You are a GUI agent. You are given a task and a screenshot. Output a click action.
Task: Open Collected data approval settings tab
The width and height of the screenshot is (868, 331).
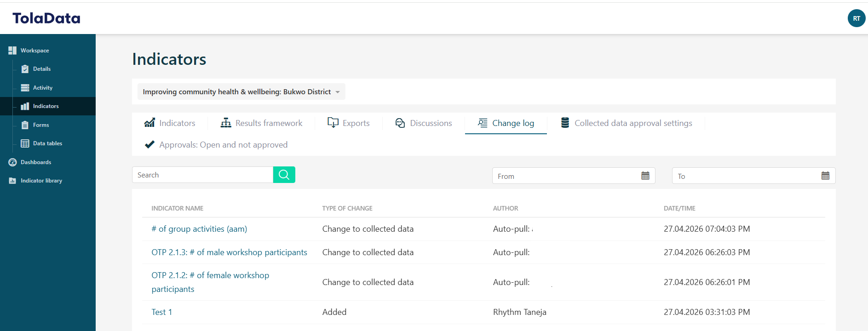pos(626,123)
